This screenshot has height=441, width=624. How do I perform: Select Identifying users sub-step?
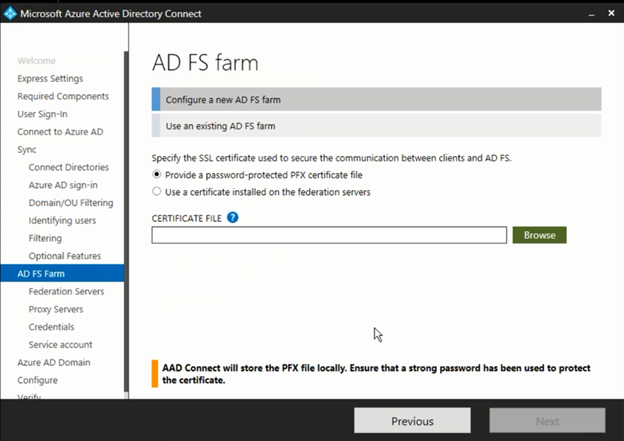[x=62, y=220]
